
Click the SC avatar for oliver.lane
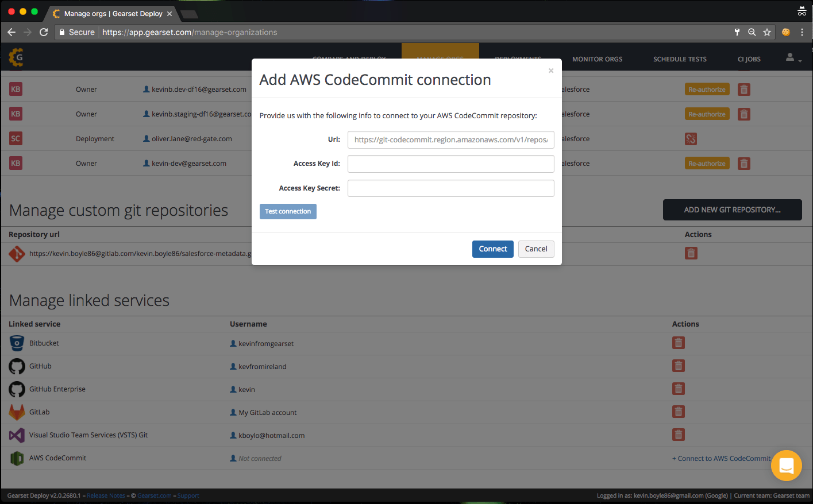tap(16, 139)
